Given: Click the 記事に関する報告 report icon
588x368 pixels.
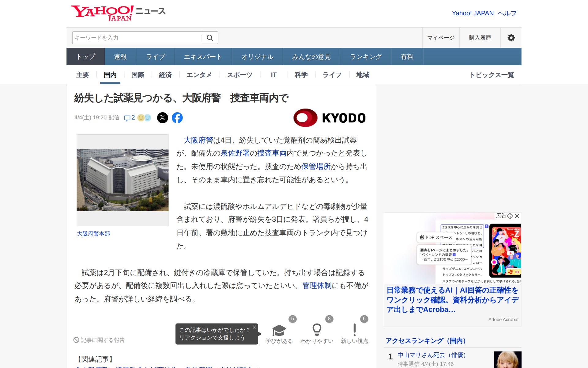Looking at the screenshot, I should 76,340.
